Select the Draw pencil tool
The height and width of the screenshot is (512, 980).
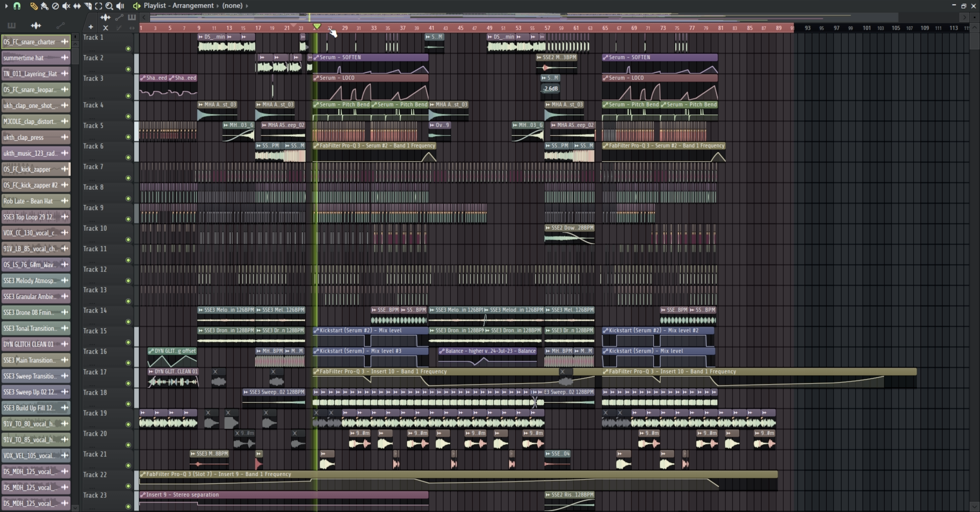tap(34, 6)
